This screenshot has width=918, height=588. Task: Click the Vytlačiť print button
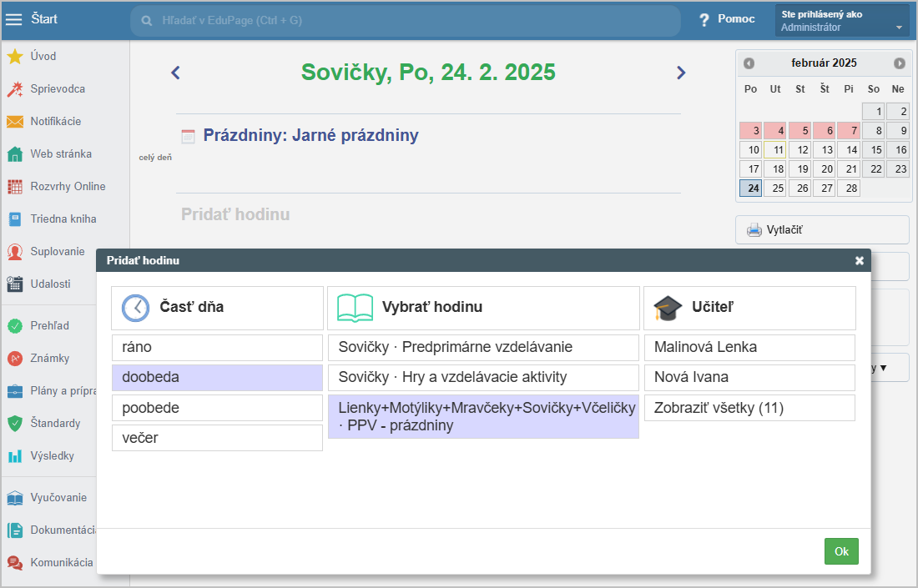pyautogui.click(x=821, y=230)
